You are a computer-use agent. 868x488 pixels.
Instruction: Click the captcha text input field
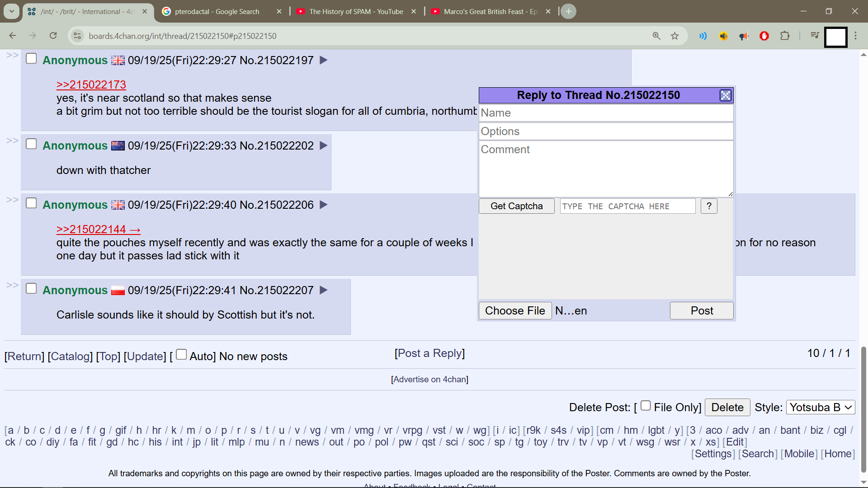pos(627,206)
